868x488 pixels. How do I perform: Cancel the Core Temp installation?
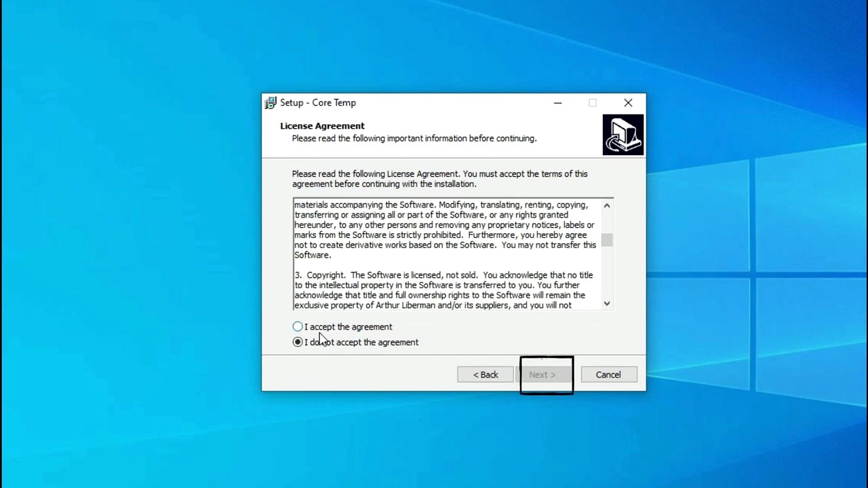(x=608, y=374)
